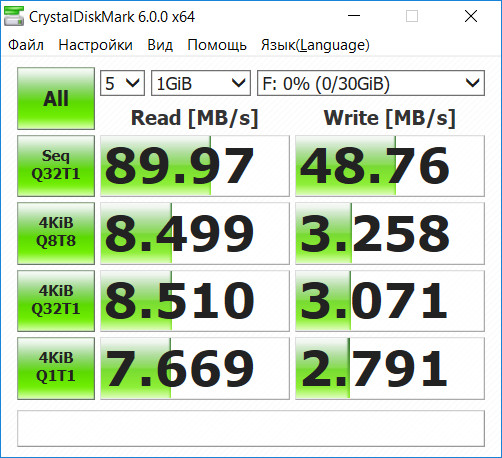Open the Настройки menu
Screen dimensions: 502x458
pyautogui.click(x=95, y=45)
